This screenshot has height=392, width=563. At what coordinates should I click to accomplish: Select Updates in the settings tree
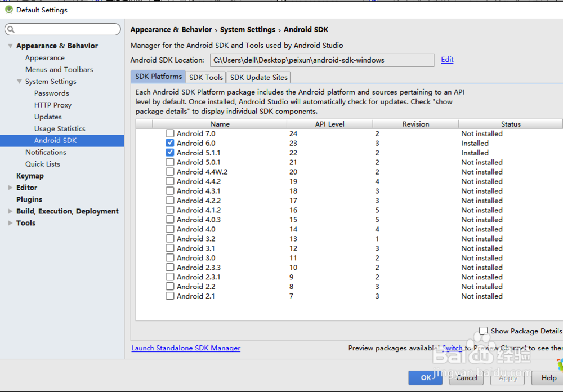(48, 117)
